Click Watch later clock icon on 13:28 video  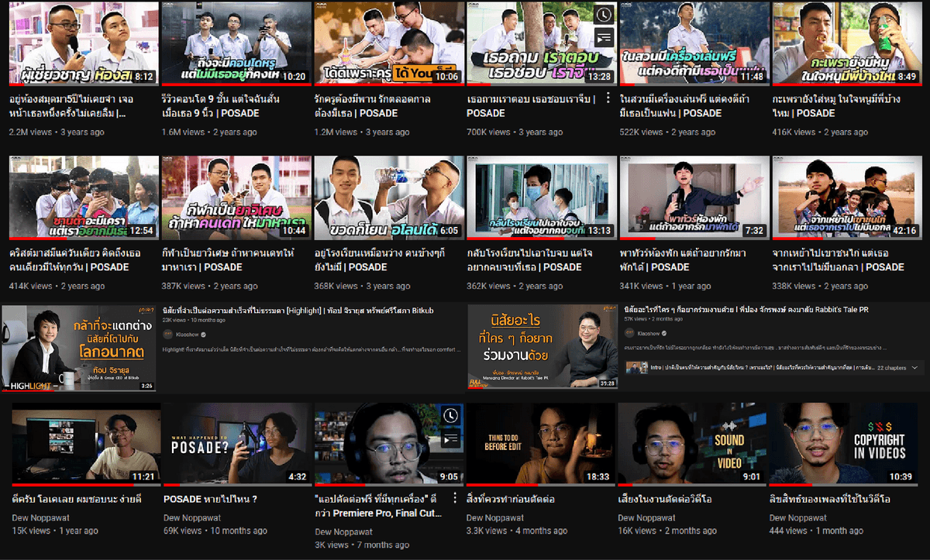point(604,15)
